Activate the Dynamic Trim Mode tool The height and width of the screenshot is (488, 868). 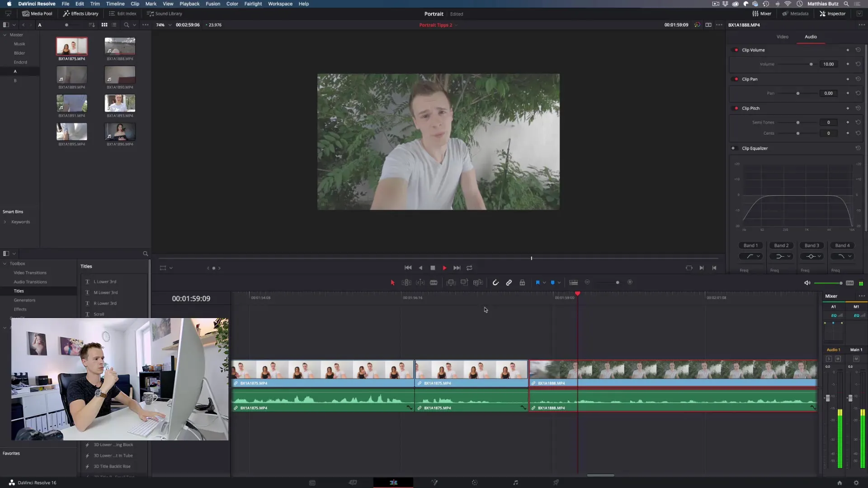point(420,282)
